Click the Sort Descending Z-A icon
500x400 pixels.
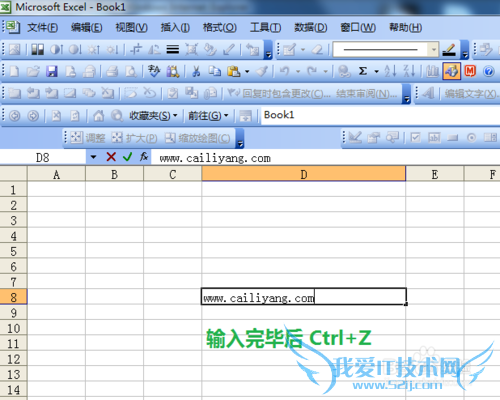click(409, 71)
